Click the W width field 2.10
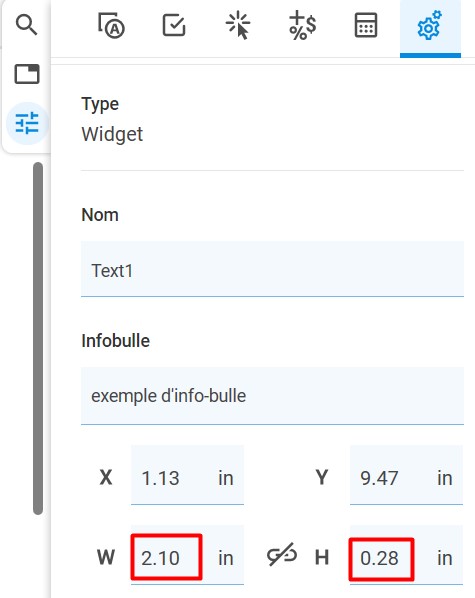This screenshot has width=475, height=598. (x=187, y=555)
